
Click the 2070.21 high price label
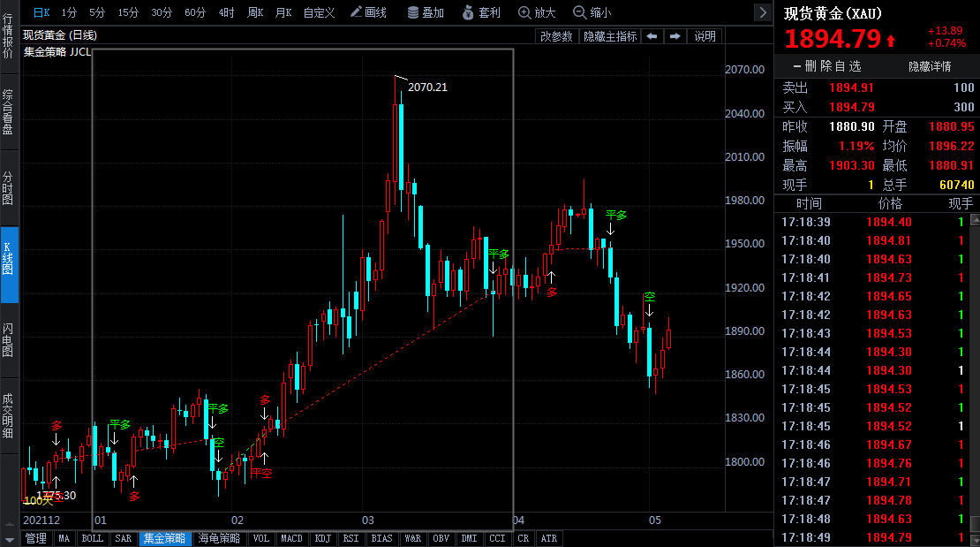[x=427, y=87]
